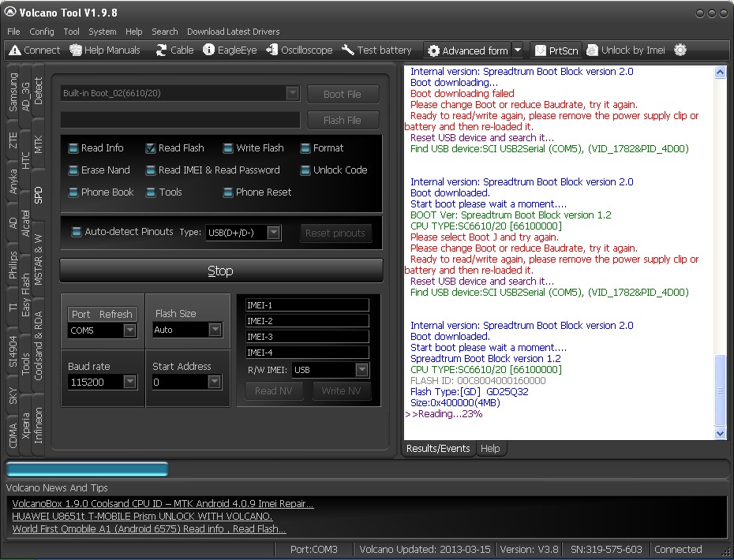
Task: Click the log scrollbar down arrow
Action: click(720, 434)
